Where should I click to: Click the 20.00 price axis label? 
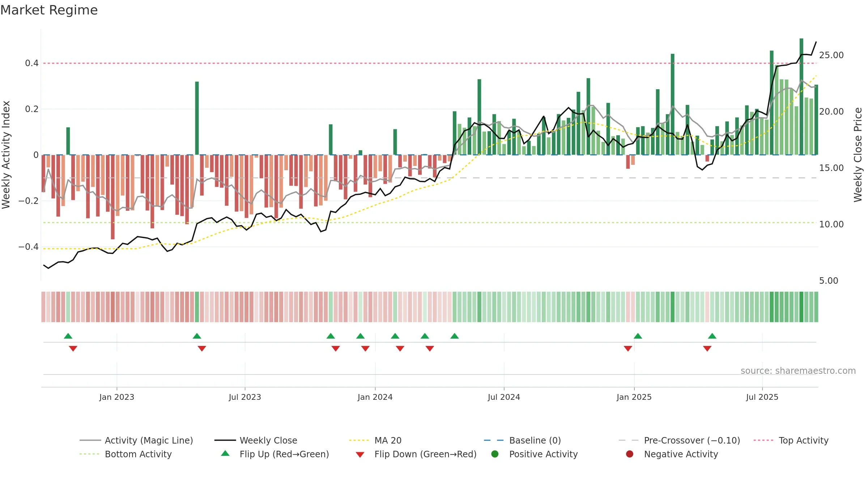(831, 112)
